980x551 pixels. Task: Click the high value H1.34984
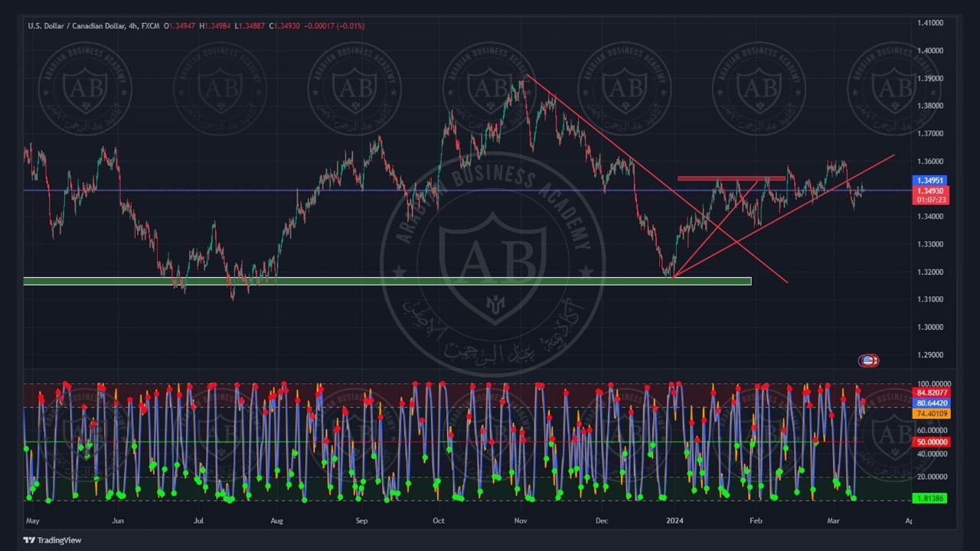pyautogui.click(x=215, y=26)
